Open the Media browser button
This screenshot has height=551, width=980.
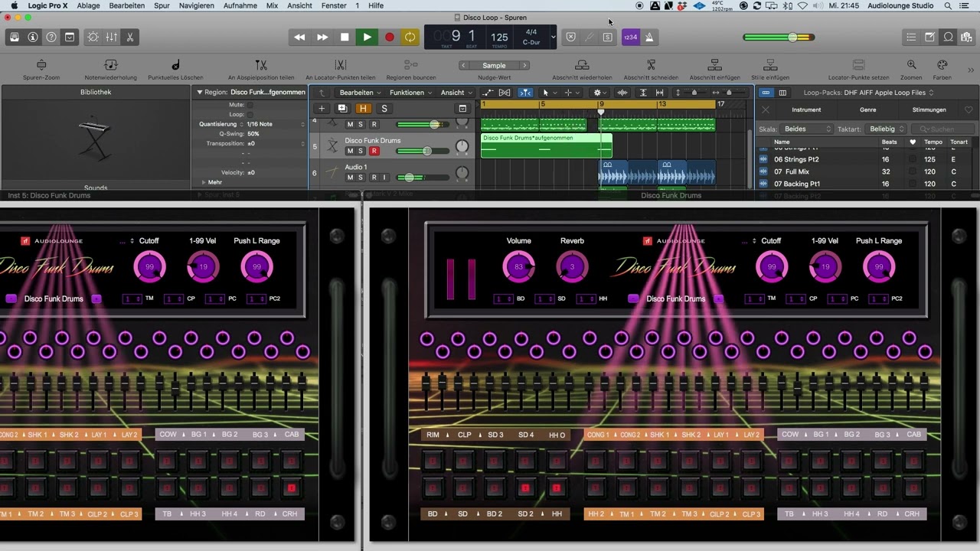pyautogui.click(x=966, y=37)
